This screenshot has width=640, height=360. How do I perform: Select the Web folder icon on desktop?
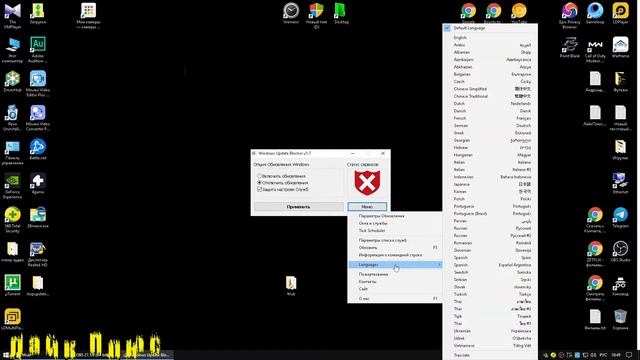point(291,285)
